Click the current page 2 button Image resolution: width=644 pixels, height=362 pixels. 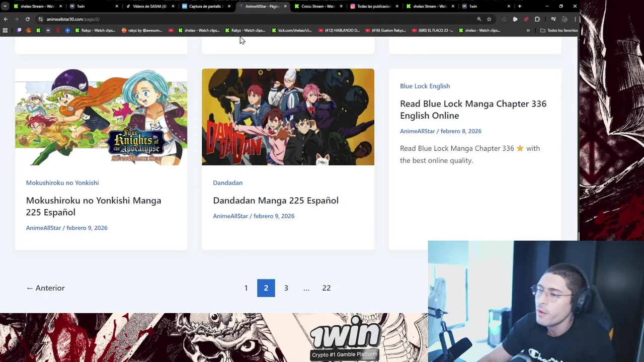tap(266, 288)
